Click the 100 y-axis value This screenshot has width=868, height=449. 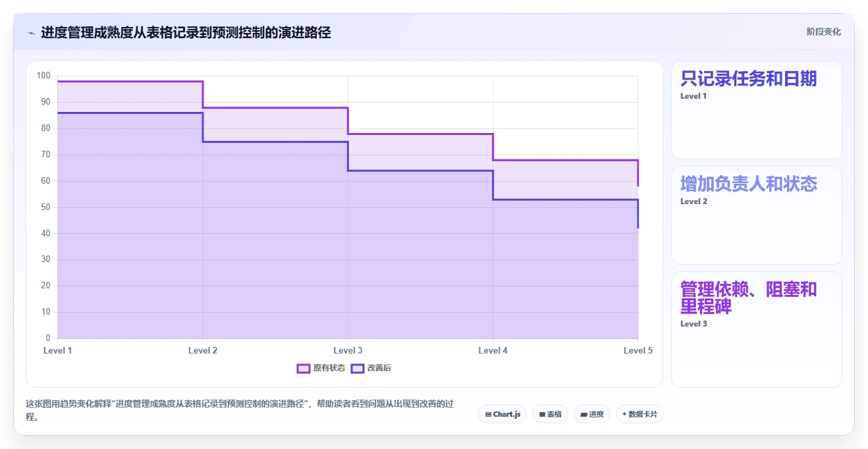click(x=43, y=76)
